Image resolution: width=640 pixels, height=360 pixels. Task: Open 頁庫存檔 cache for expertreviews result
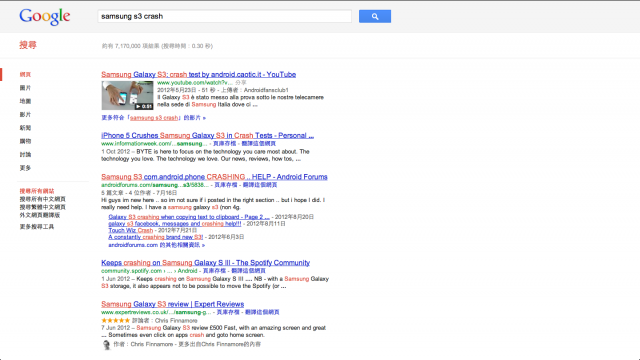[x=228, y=312]
